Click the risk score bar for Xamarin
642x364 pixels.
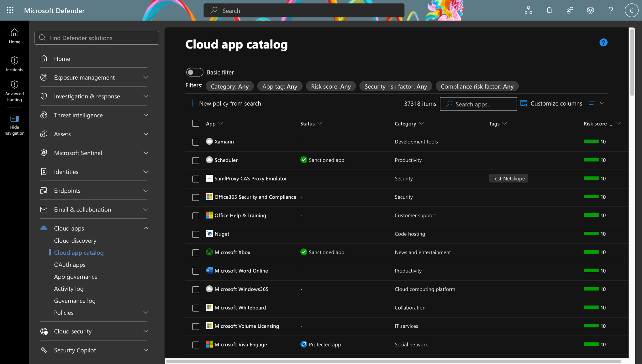(591, 142)
